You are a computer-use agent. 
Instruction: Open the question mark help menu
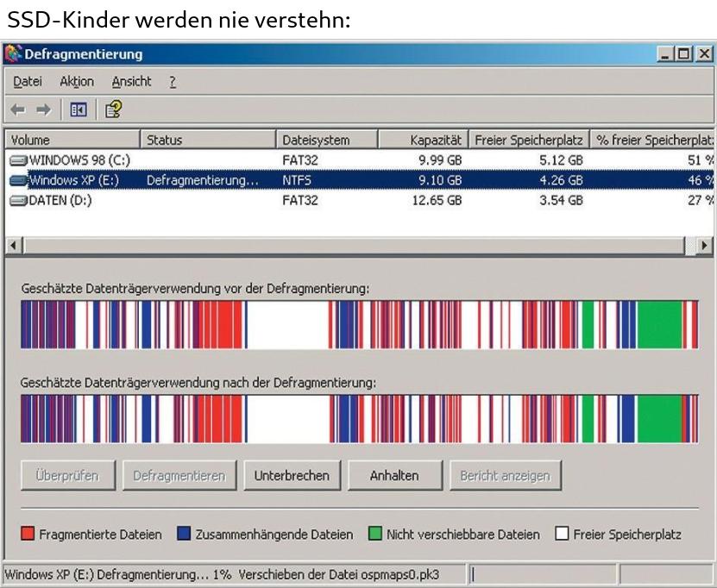(x=173, y=82)
